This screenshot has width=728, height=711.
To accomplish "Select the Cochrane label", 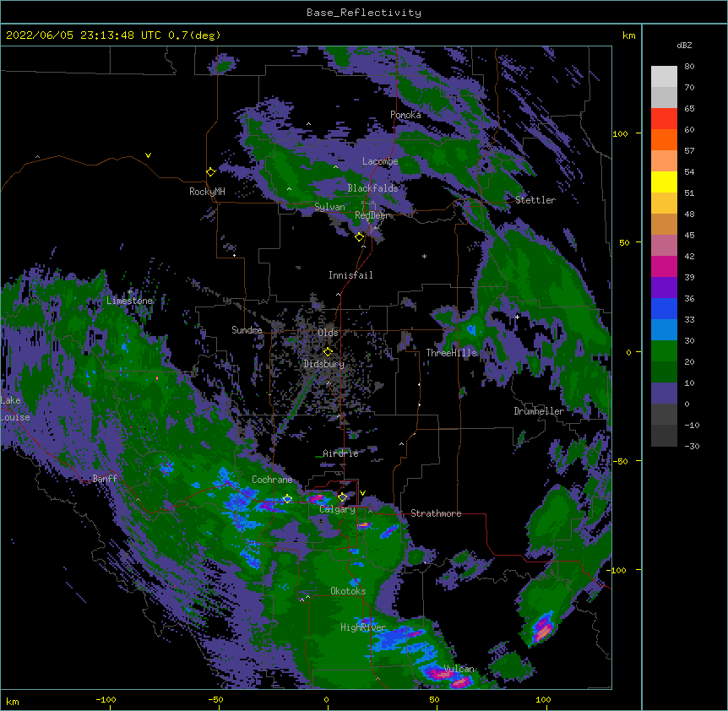I will (272, 480).
